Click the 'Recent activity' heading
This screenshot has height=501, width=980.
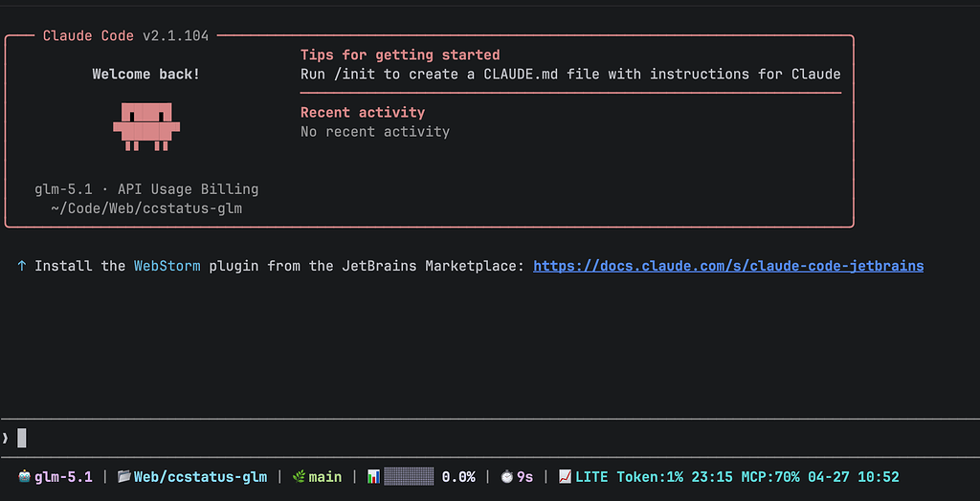coord(363,113)
